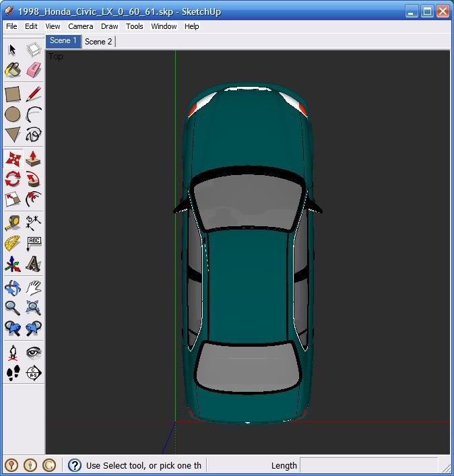Select the Offset tool
454x476 pixels.
pos(34,199)
